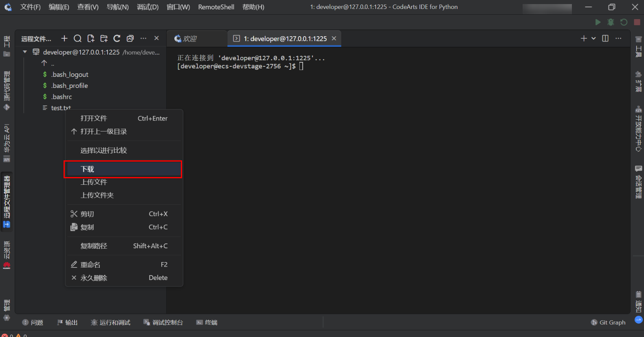Choose 剪切 from the context menu

tap(124, 214)
